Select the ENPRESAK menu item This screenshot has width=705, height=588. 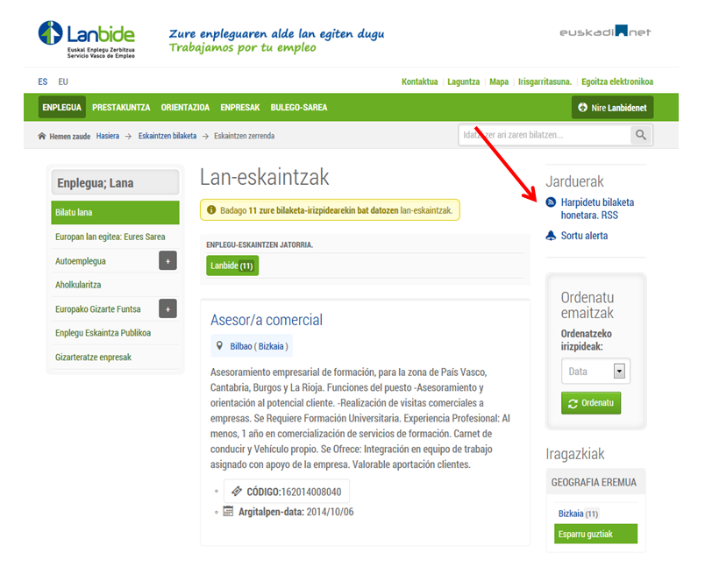(x=240, y=108)
